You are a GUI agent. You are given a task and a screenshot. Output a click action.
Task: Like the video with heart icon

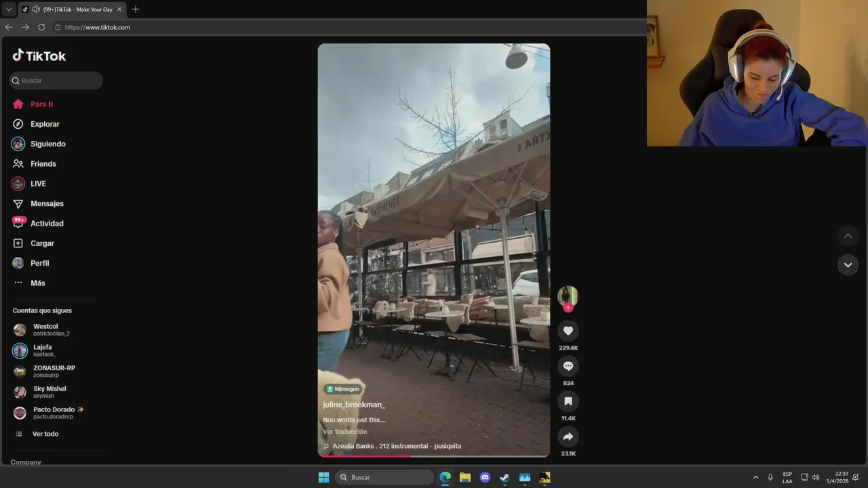tap(568, 331)
